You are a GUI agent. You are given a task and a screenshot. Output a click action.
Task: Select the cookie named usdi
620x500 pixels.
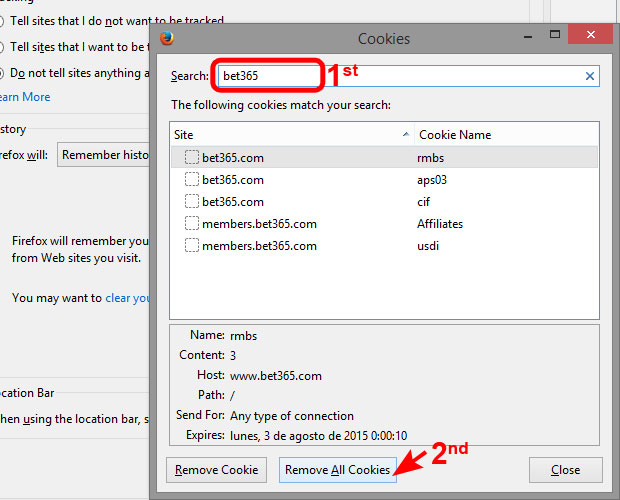pyautogui.click(x=384, y=245)
